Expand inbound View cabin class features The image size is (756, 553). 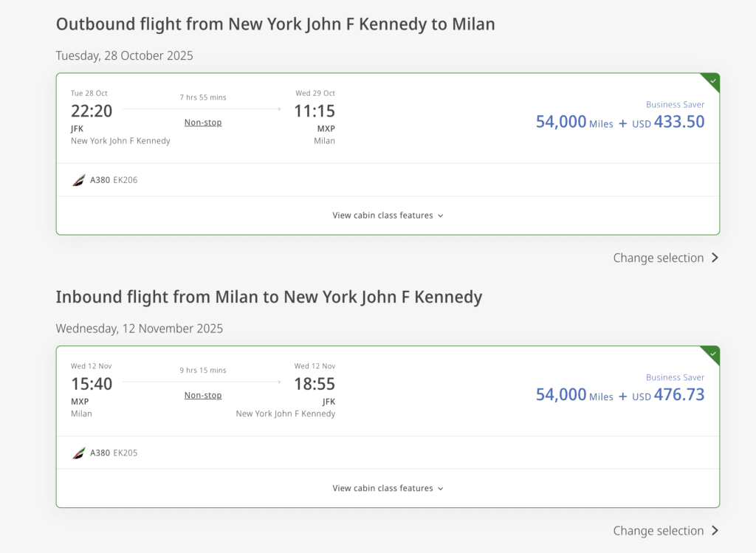point(388,489)
